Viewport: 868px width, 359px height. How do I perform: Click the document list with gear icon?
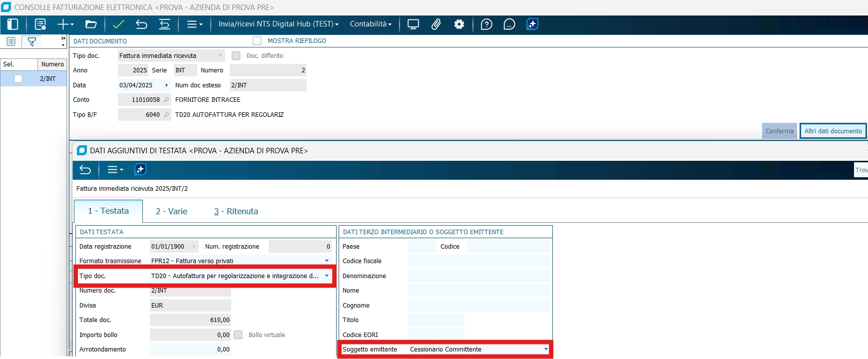coord(40,24)
